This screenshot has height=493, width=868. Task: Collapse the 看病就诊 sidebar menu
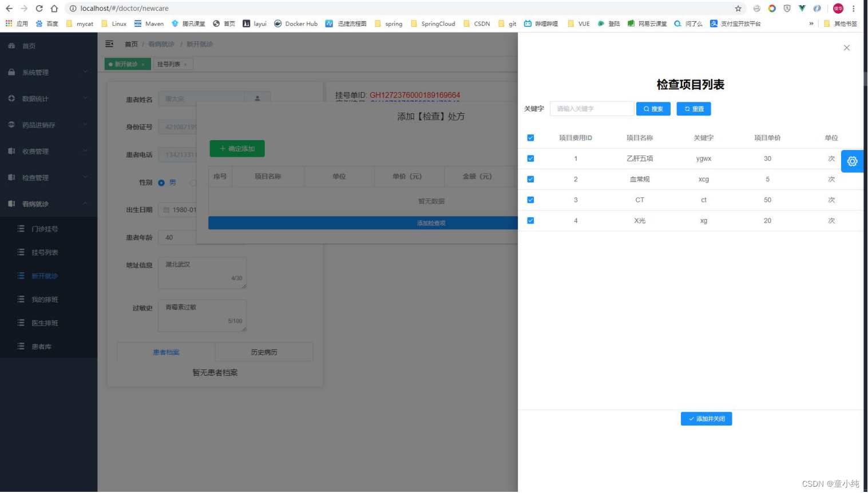pyautogui.click(x=49, y=204)
